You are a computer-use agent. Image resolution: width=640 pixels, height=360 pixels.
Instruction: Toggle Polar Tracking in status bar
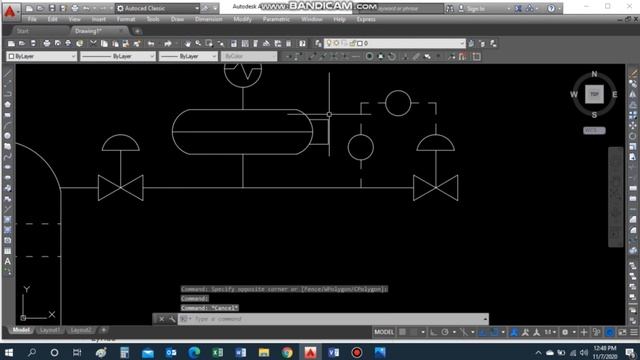[445, 332]
